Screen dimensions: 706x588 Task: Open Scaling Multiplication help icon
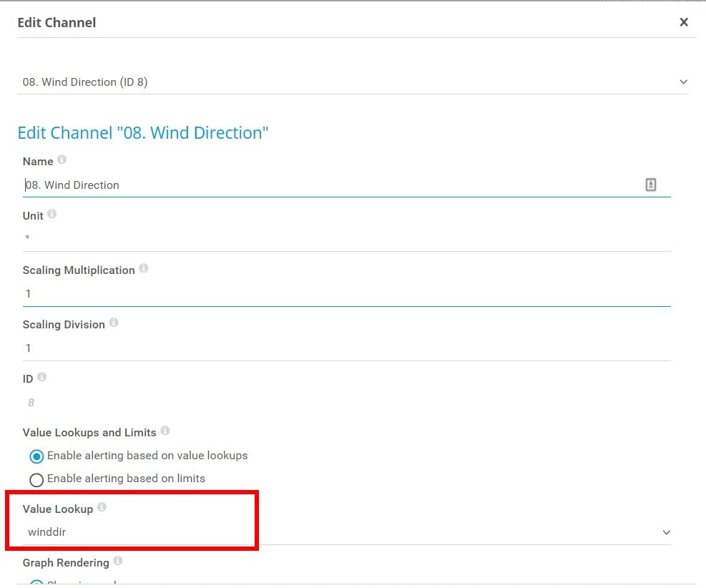(x=144, y=268)
